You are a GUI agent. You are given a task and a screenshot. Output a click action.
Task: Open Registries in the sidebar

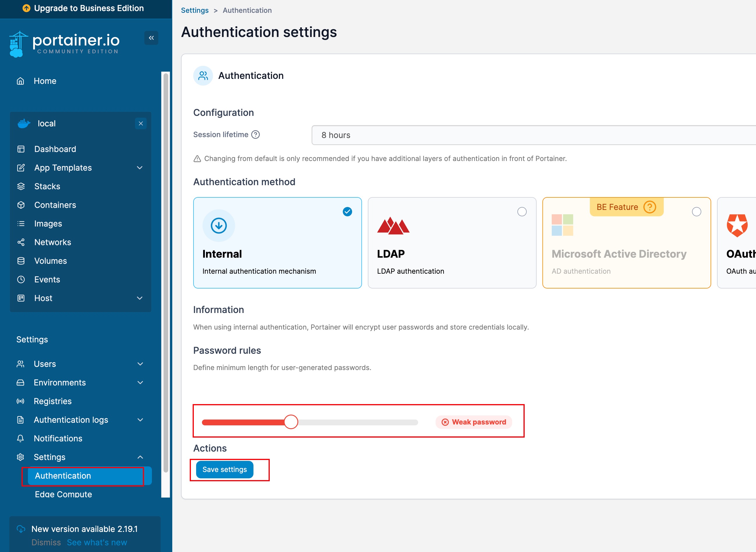click(52, 401)
